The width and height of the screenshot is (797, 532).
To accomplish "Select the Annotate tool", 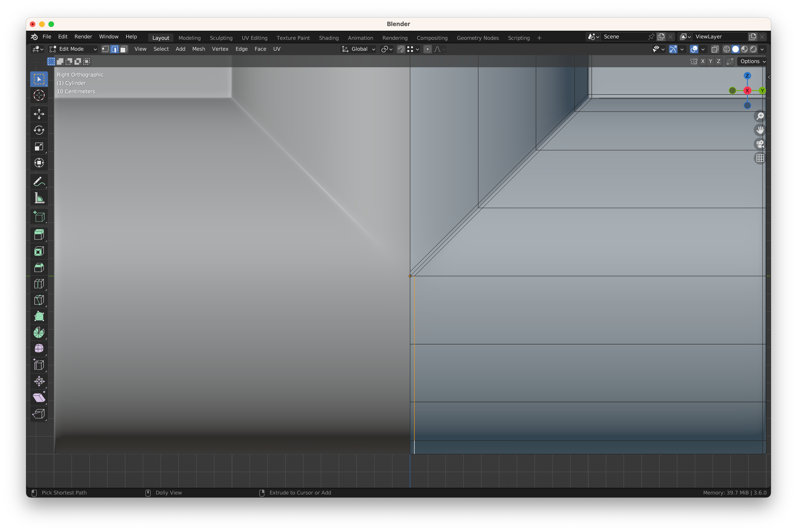I will [x=39, y=182].
